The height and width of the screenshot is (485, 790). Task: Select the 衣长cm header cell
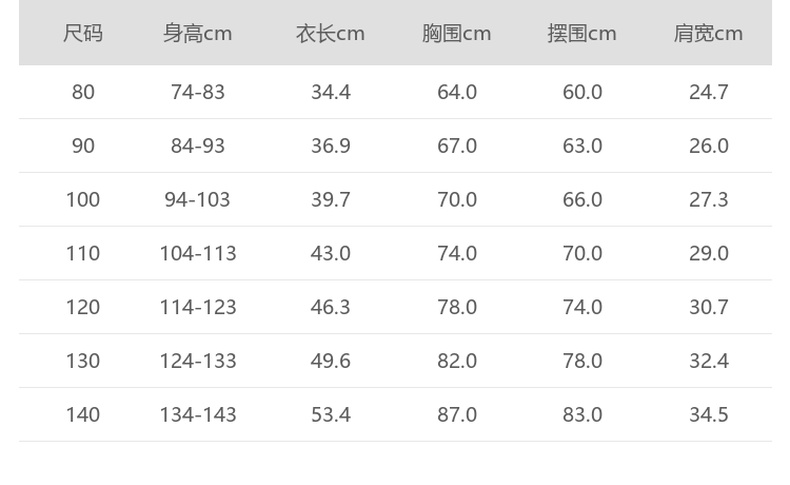[330, 33]
